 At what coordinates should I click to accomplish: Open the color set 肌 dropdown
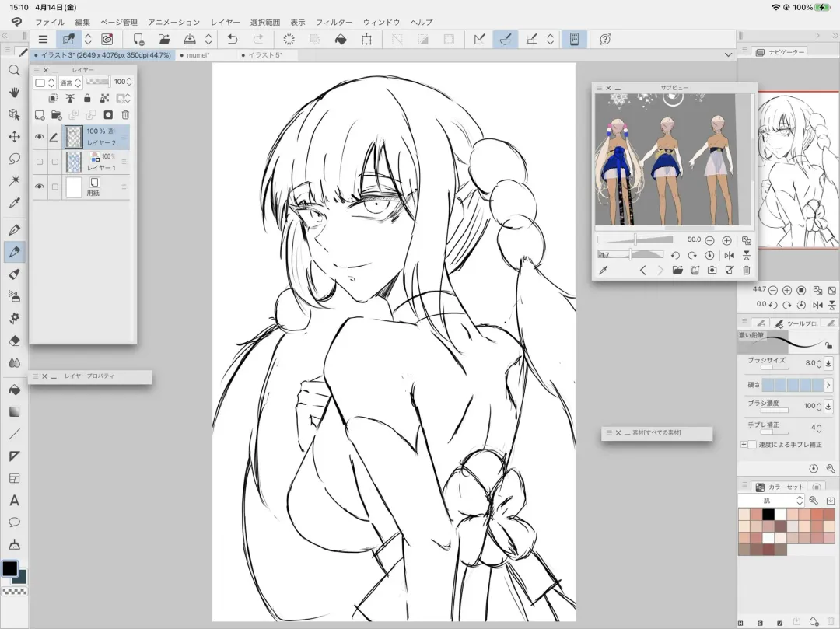pyautogui.click(x=771, y=501)
